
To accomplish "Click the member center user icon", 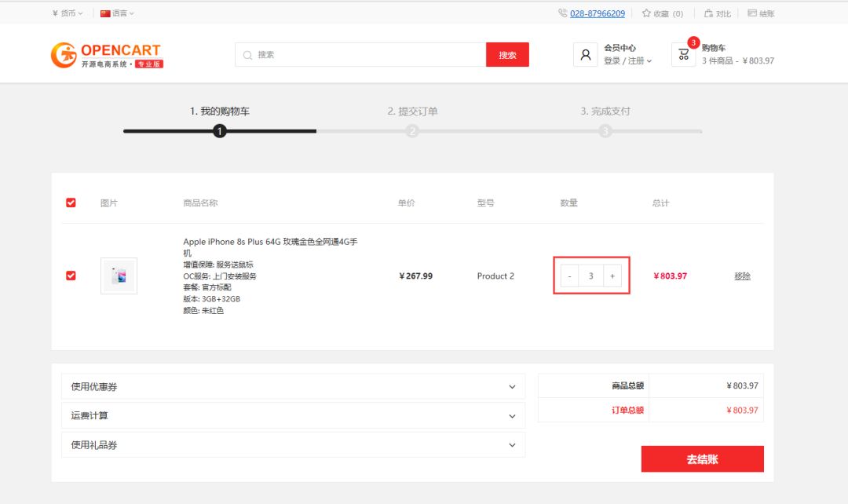I will click(x=585, y=55).
